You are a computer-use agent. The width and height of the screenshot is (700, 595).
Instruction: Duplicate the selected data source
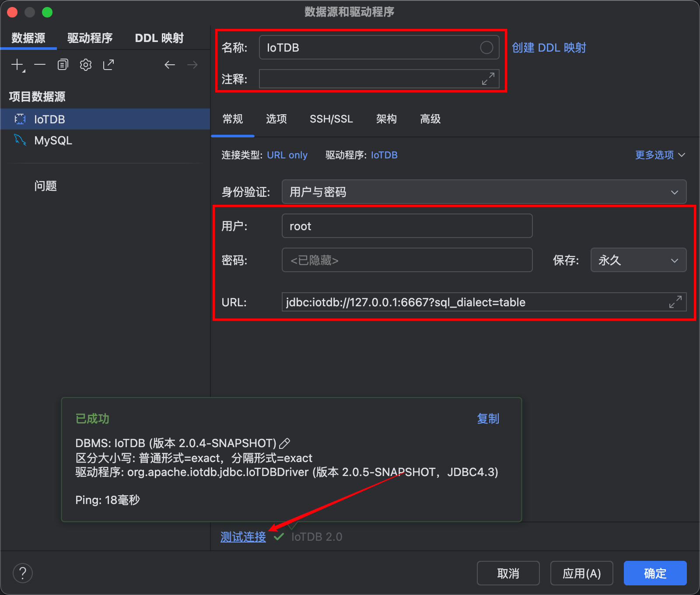pyautogui.click(x=63, y=65)
